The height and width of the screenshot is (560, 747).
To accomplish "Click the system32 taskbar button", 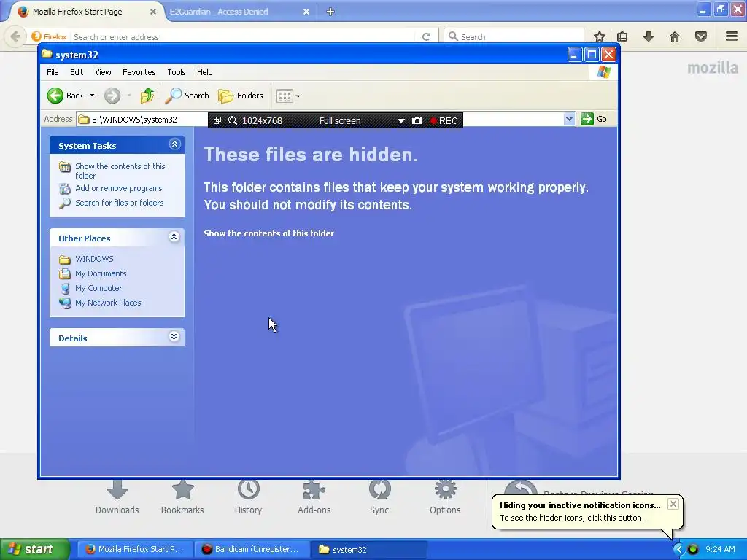I will (368, 550).
